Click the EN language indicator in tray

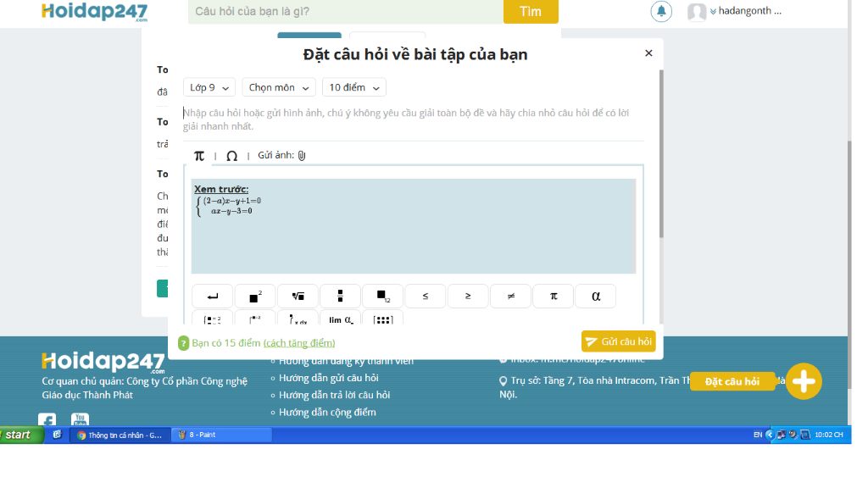pos(757,435)
